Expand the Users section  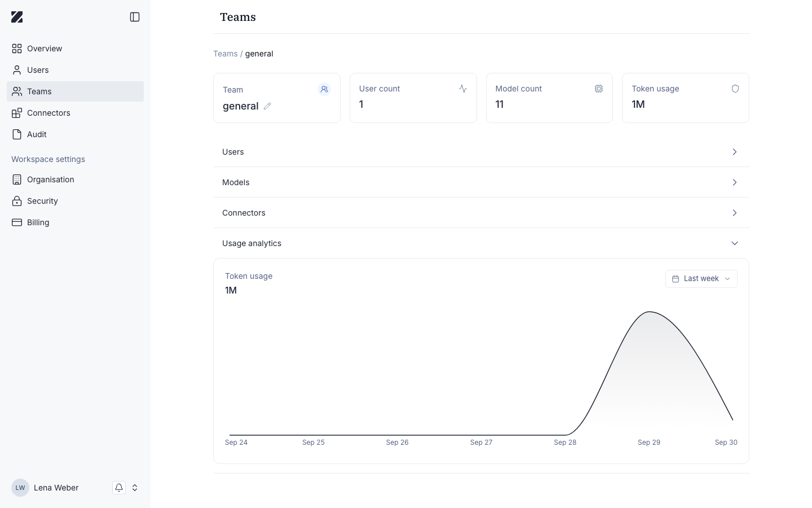pyautogui.click(x=481, y=152)
